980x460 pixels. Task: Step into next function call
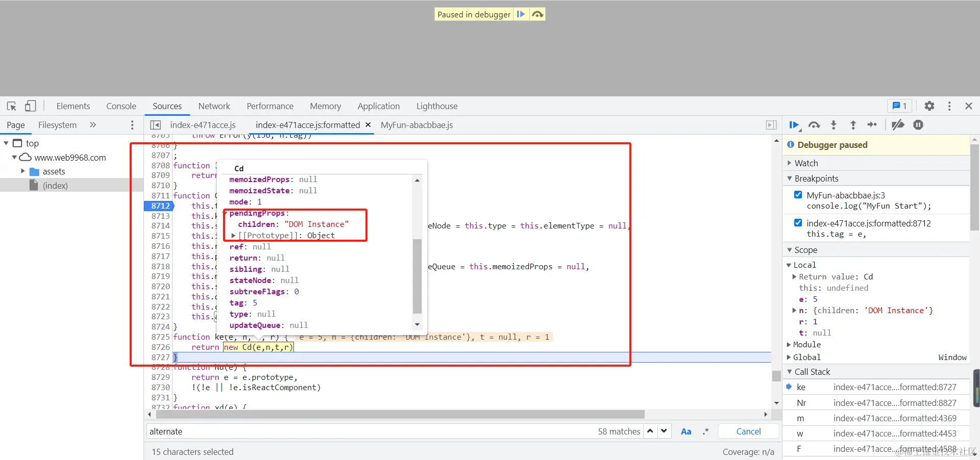(x=834, y=125)
